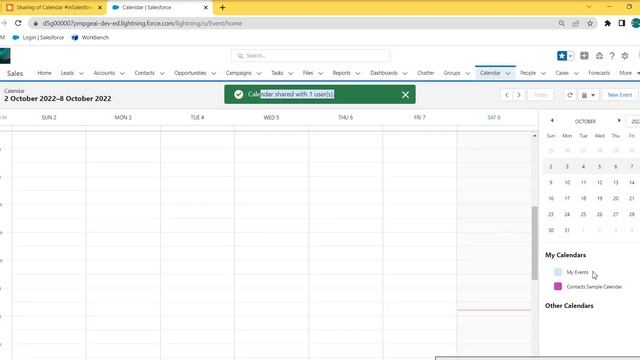Go to next week in calendar

[519, 95]
